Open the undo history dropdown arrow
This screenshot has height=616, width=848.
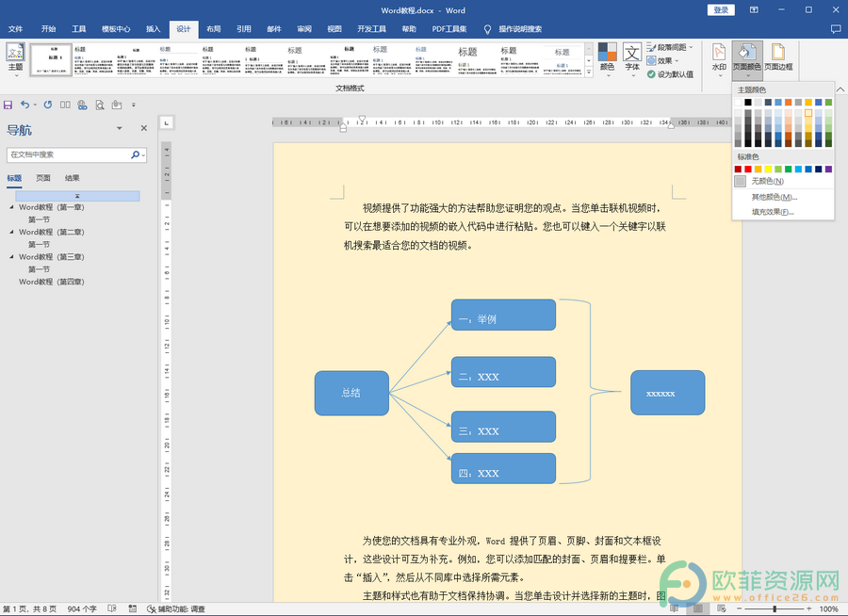pyautogui.click(x=35, y=105)
